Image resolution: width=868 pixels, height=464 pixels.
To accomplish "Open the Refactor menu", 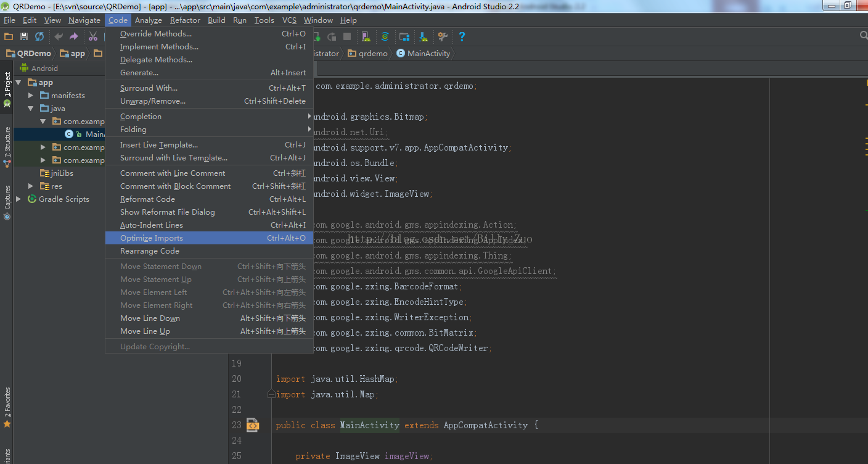I will [x=185, y=20].
